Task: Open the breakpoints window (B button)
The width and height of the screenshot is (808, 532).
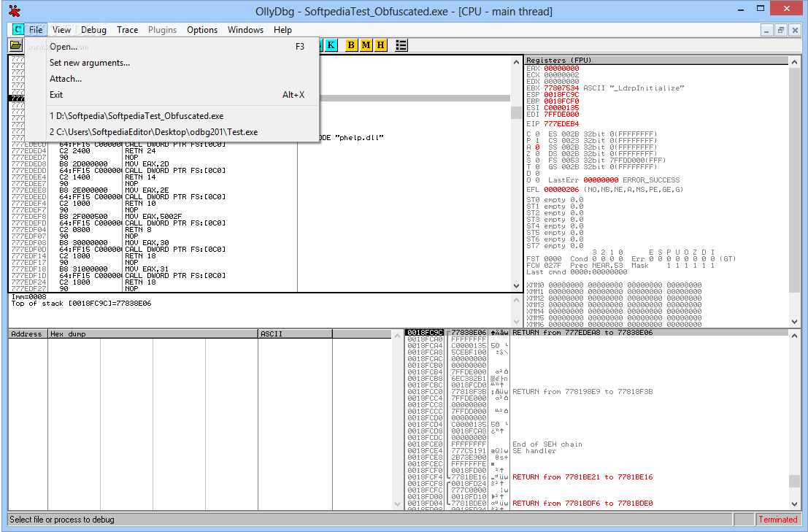Action: pyautogui.click(x=351, y=45)
